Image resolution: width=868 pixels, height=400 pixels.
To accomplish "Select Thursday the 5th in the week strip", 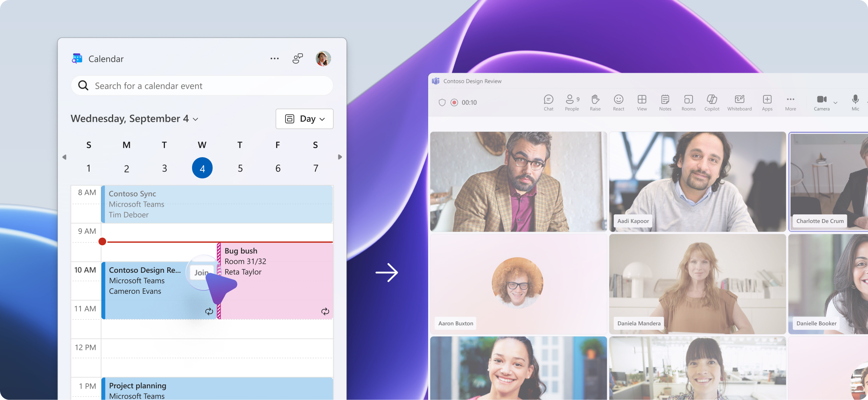I will (240, 168).
